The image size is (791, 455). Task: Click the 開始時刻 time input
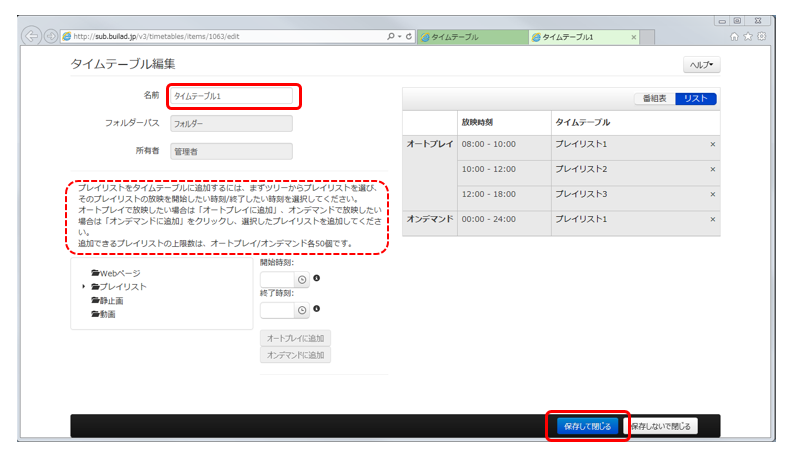277,279
